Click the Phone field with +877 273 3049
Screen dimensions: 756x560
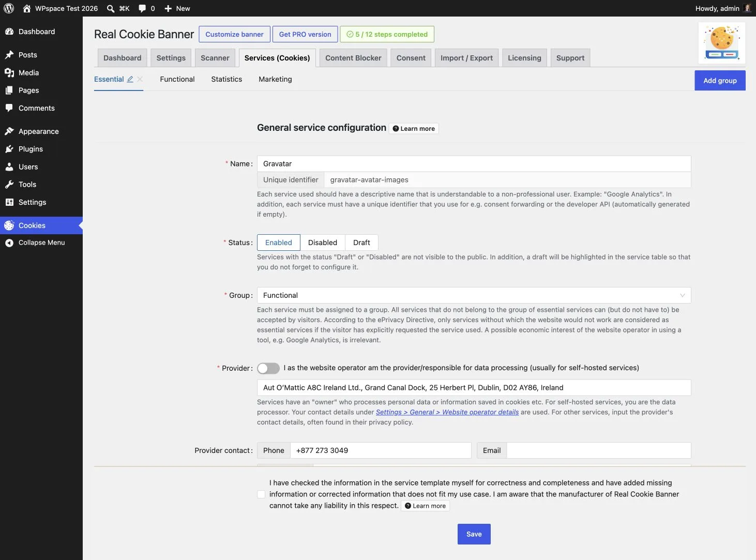pyautogui.click(x=381, y=450)
